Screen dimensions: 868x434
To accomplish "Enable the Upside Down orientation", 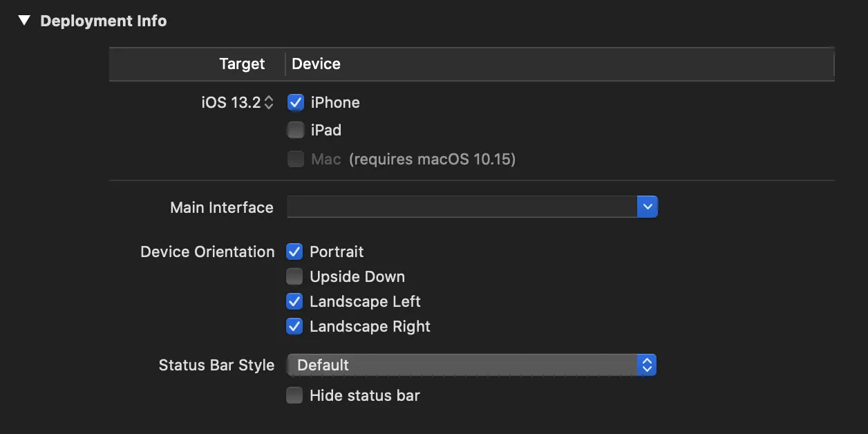I will click(295, 276).
